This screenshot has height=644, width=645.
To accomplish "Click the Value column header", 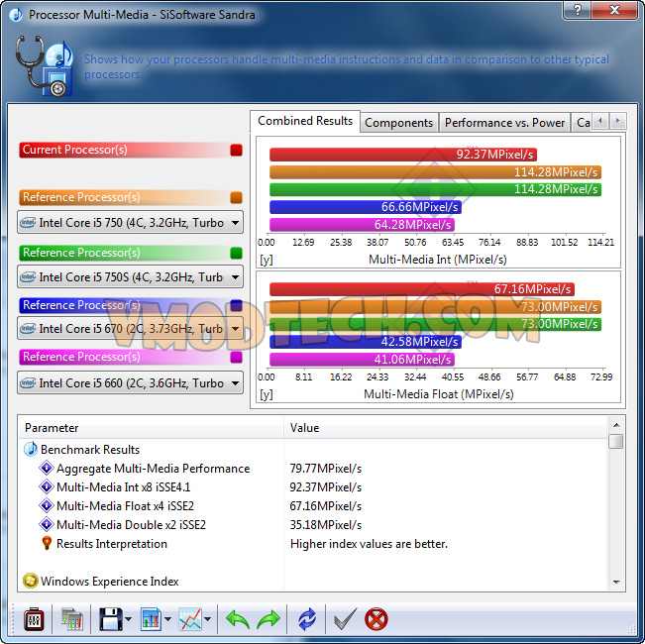I will click(x=445, y=428).
